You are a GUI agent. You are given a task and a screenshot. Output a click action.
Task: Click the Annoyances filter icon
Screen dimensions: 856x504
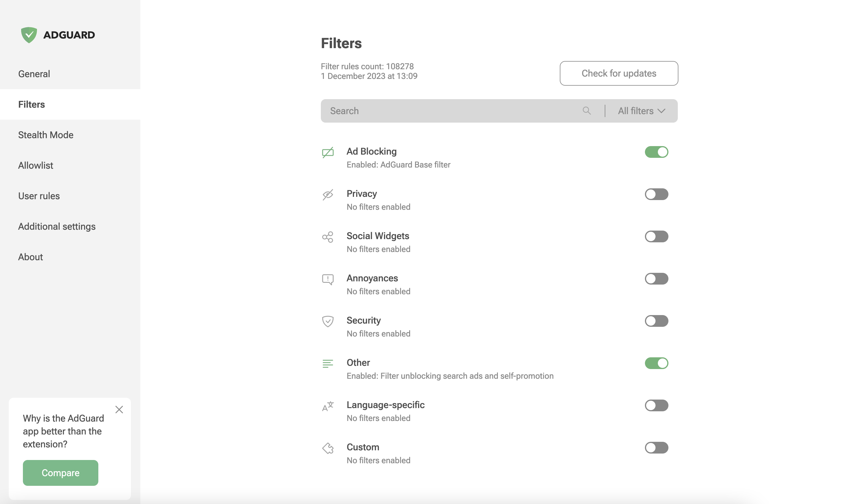tap(328, 278)
